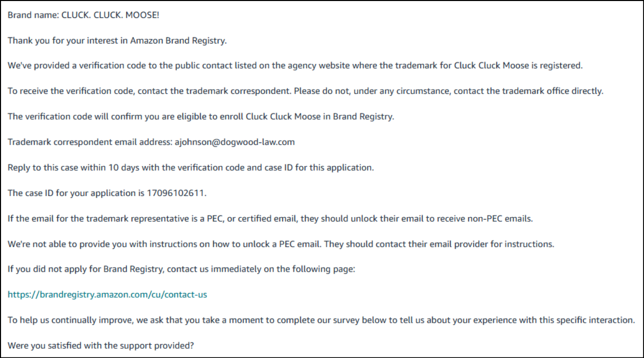Screen dimensions: 644x358
Task: Click the 'Trademark correspondent email address' label
Action: coord(89,142)
